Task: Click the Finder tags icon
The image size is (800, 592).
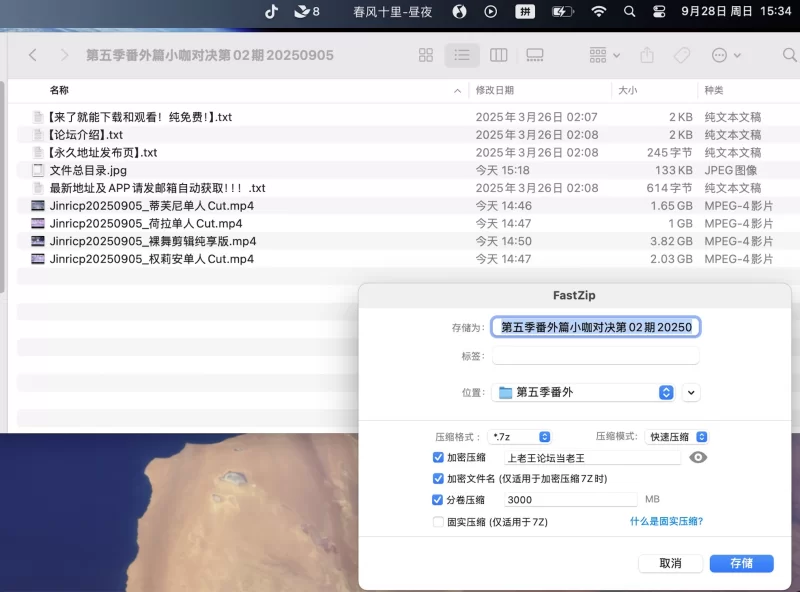Action: (682, 55)
